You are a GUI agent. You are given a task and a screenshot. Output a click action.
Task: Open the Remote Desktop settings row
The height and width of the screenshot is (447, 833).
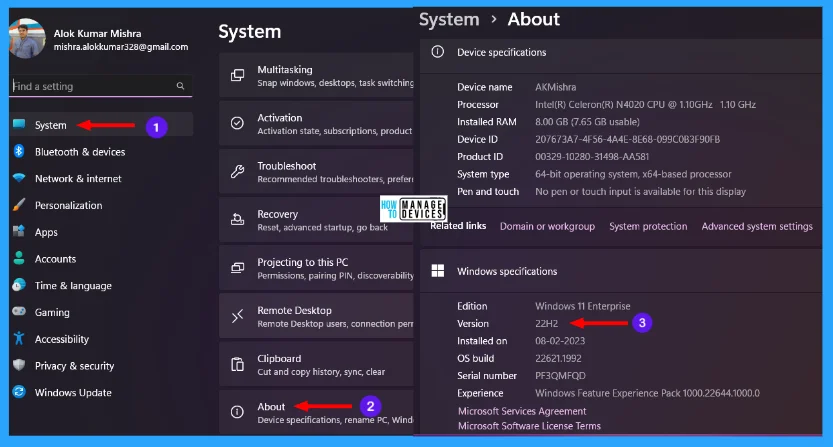(317, 316)
